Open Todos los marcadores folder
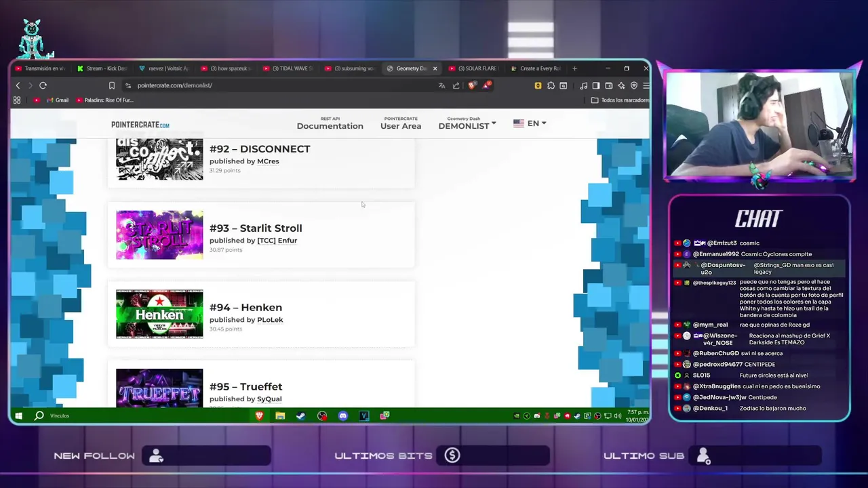 coord(620,100)
